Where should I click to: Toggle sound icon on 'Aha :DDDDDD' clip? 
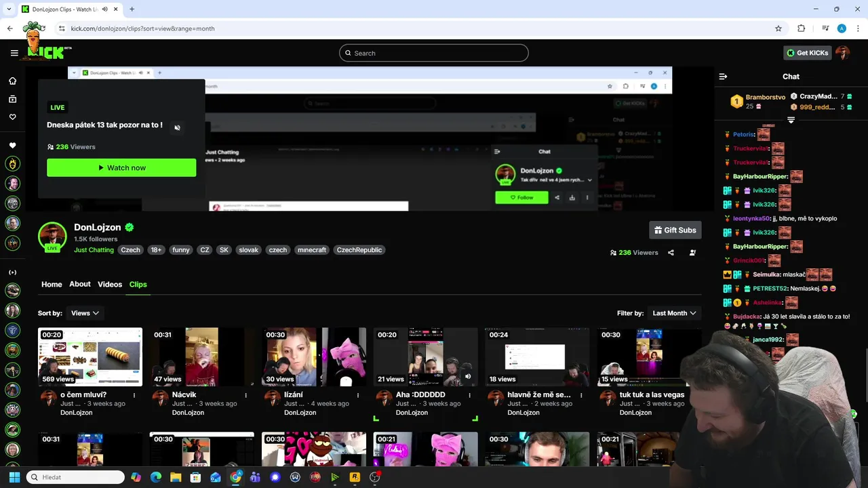point(468,376)
